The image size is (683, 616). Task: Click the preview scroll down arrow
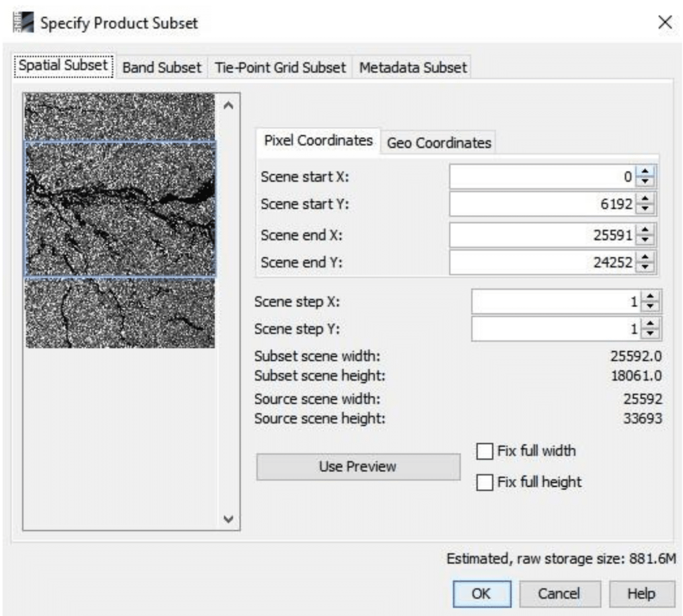[x=228, y=518]
